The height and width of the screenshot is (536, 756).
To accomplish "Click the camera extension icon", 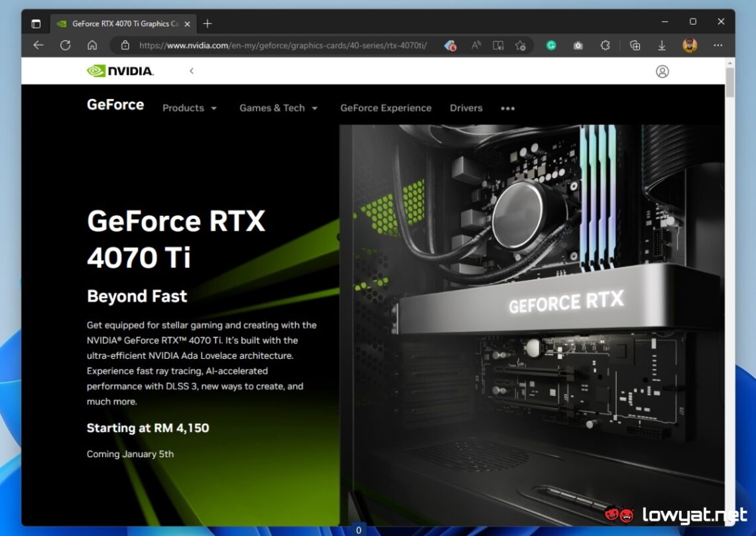I will pyautogui.click(x=578, y=45).
